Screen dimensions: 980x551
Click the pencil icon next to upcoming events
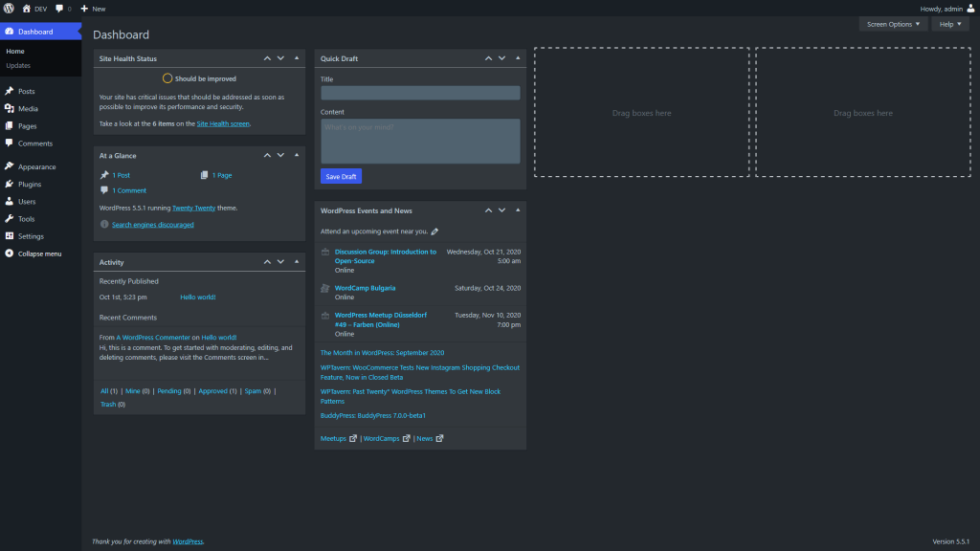point(436,231)
